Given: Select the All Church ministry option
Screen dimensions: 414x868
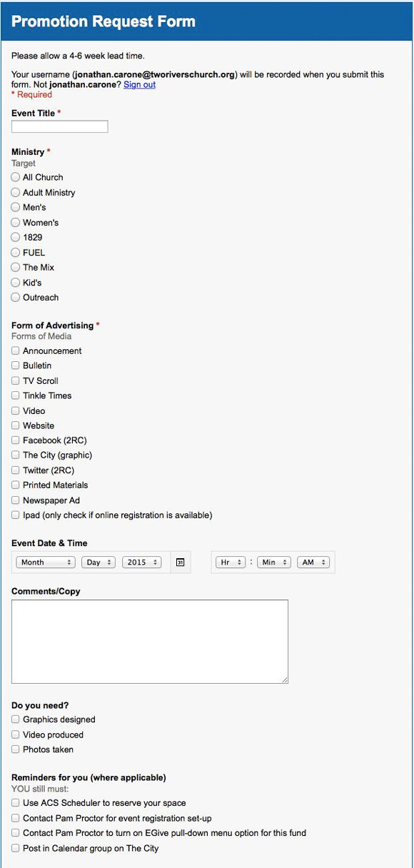Looking at the screenshot, I should coord(16,177).
